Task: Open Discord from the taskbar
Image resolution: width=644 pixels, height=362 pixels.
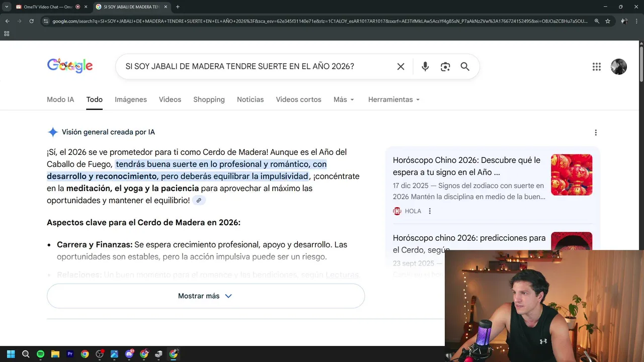Action: (129, 354)
